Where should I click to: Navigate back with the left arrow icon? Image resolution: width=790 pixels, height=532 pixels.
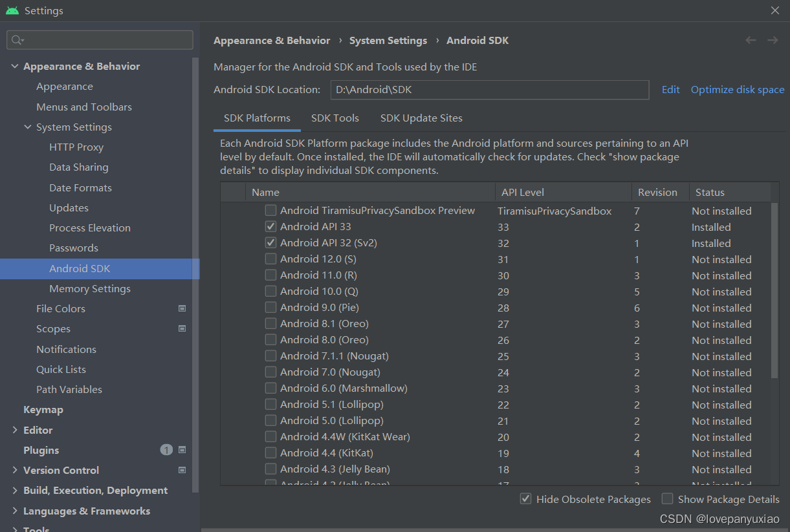(751, 40)
